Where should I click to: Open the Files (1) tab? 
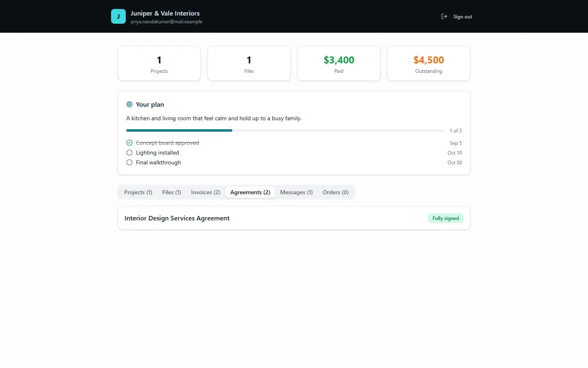tap(171, 192)
